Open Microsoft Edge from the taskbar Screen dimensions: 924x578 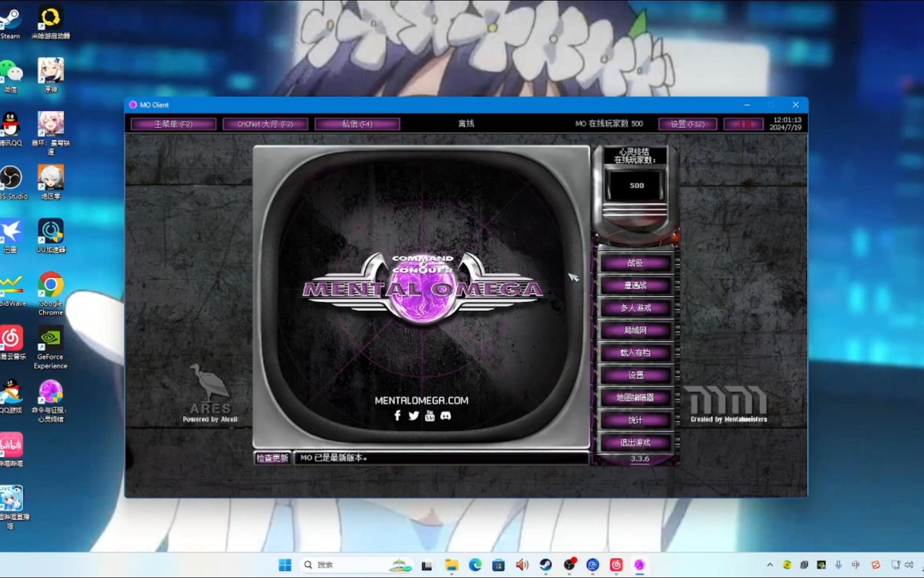pyautogui.click(x=475, y=565)
